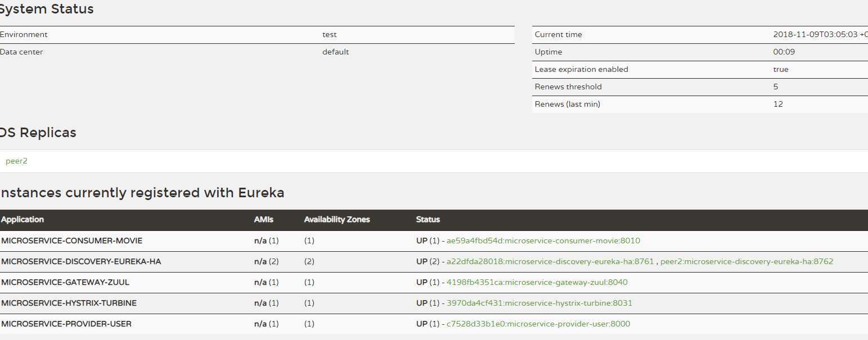Click the Application column header
Viewport: 868px width, 340px height.
[23, 220]
